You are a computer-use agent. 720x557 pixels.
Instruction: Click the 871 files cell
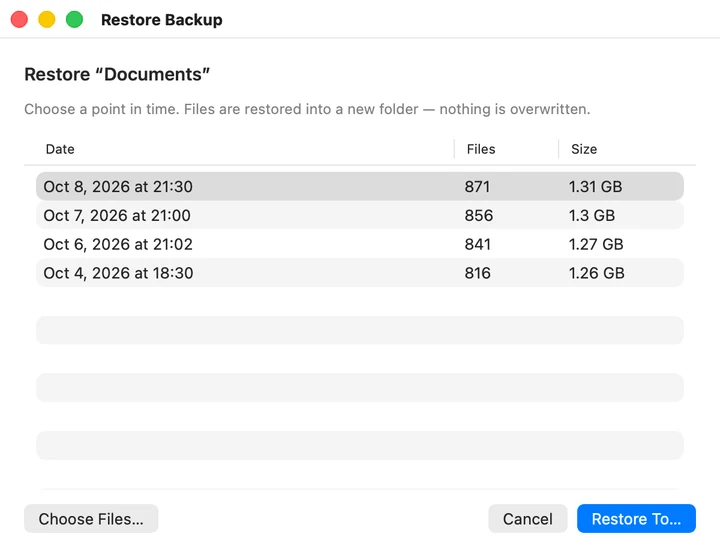(x=477, y=186)
